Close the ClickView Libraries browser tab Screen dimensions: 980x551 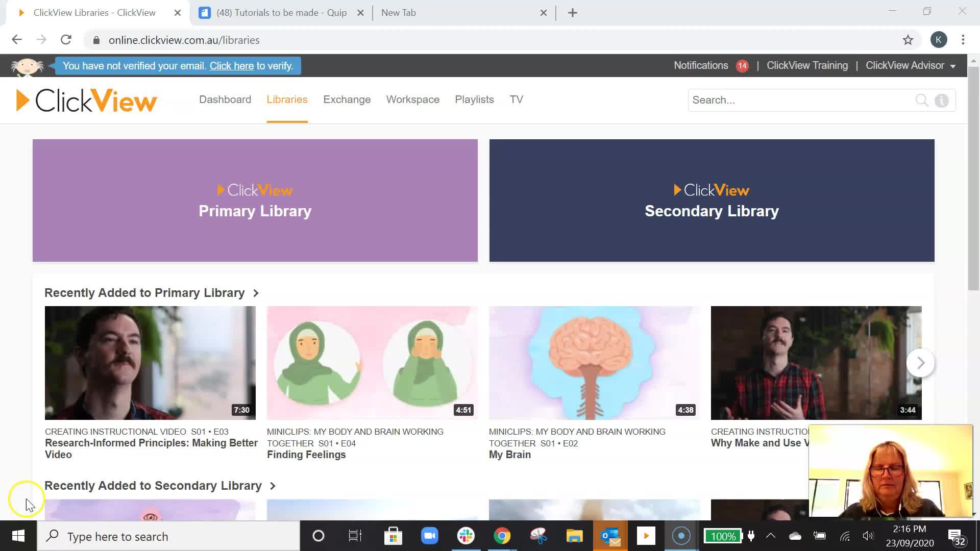coord(178,13)
